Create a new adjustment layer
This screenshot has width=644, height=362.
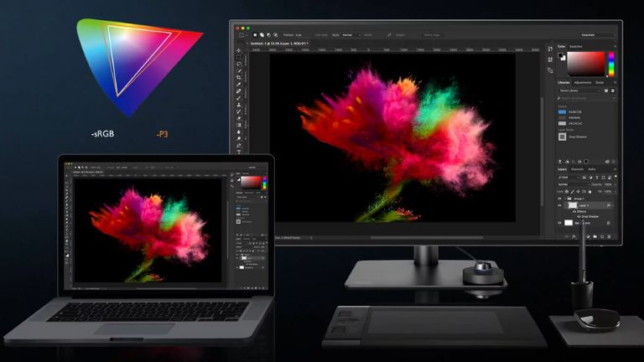pos(588,236)
